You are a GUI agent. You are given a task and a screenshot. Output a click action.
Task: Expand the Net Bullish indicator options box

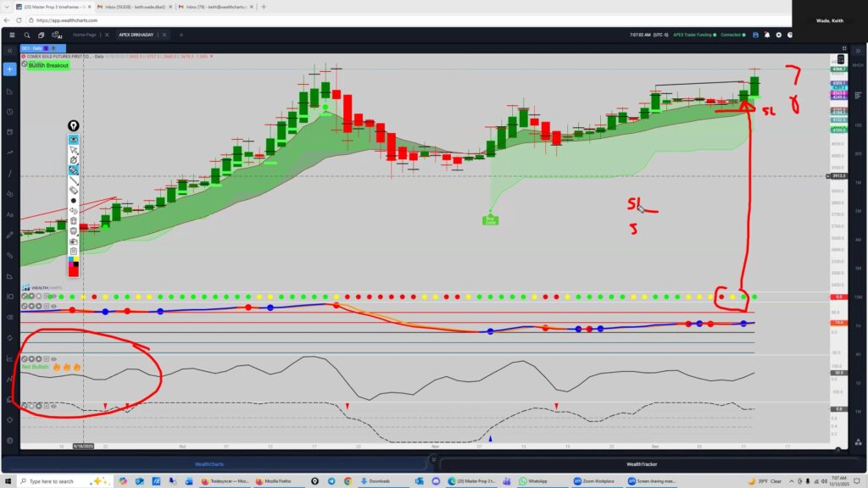click(x=47, y=359)
